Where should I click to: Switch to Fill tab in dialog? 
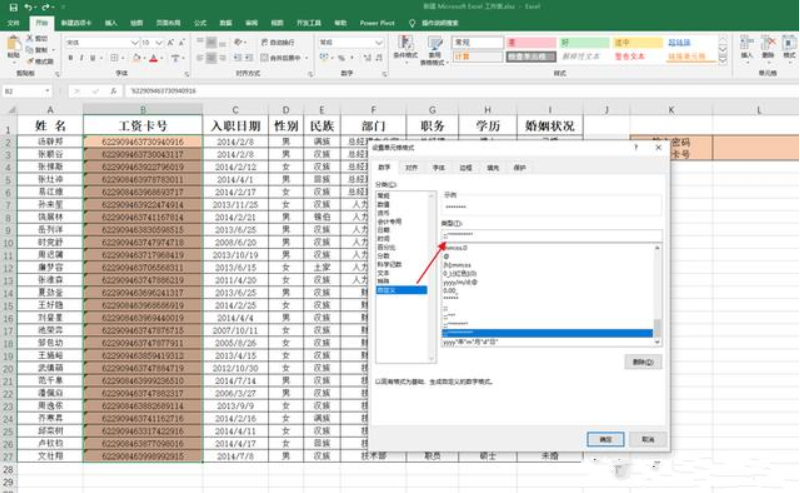[492, 168]
